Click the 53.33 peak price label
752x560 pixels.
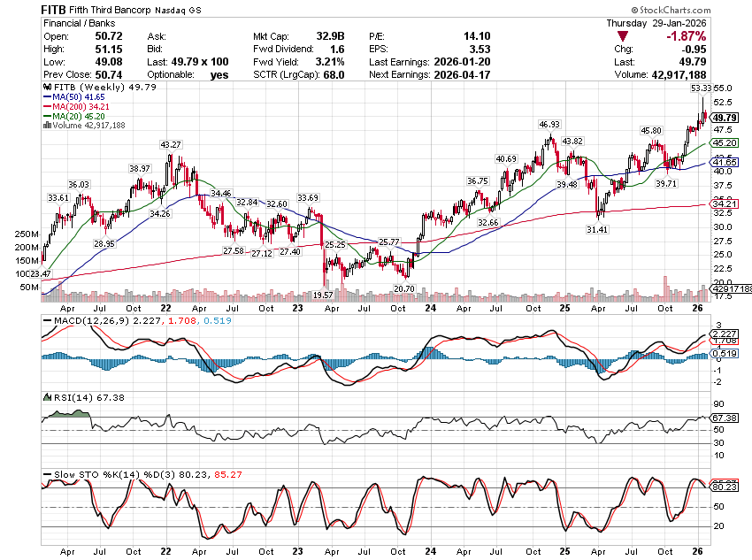point(700,88)
